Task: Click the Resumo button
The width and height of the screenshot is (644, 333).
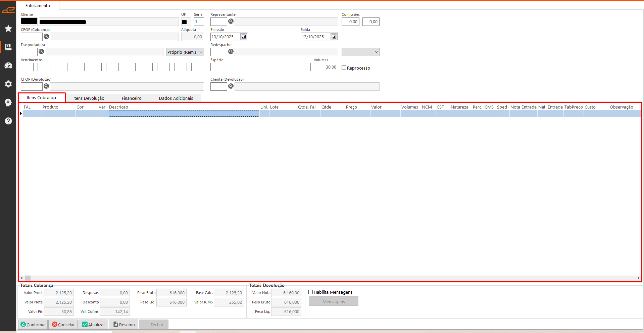Action: point(124,325)
